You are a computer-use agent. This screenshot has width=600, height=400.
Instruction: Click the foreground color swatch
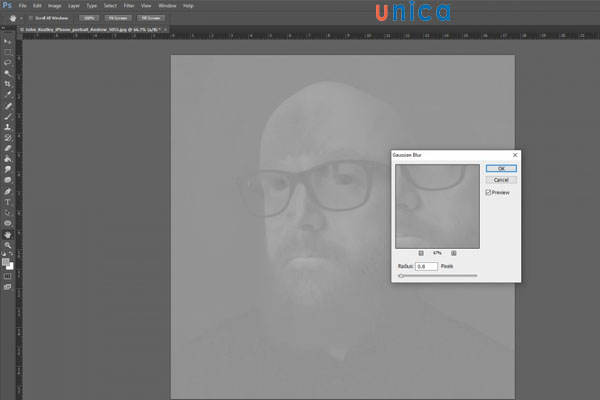(x=6, y=260)
